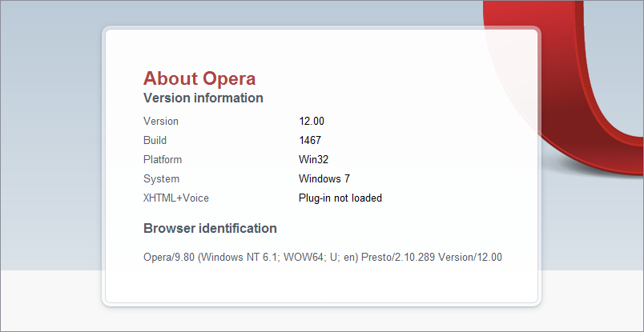Select the Opera/9.80 user agent string
Image resolution: width=644 pixels, height=332 pixels.
323,258
